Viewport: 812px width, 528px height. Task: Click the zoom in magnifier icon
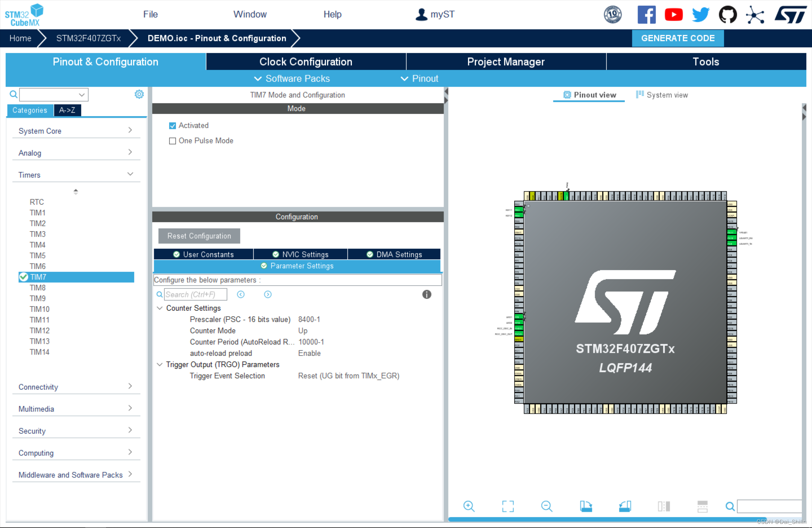tap(469, 506)
